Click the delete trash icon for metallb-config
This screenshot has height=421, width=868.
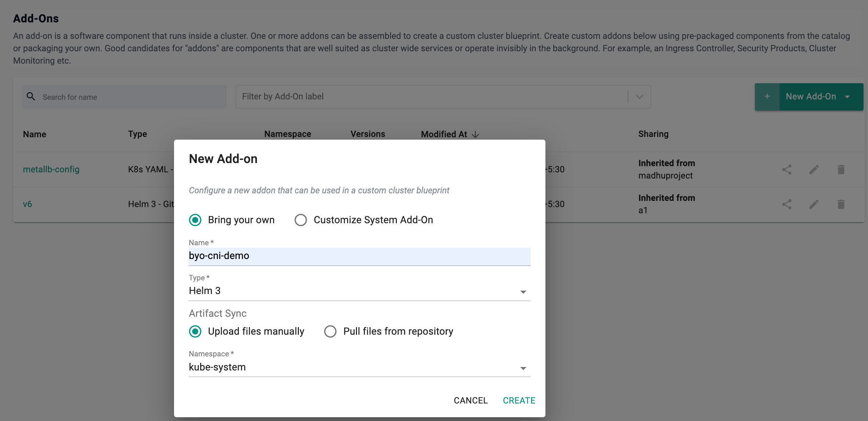pyautogui.click(x=841, y=170)
